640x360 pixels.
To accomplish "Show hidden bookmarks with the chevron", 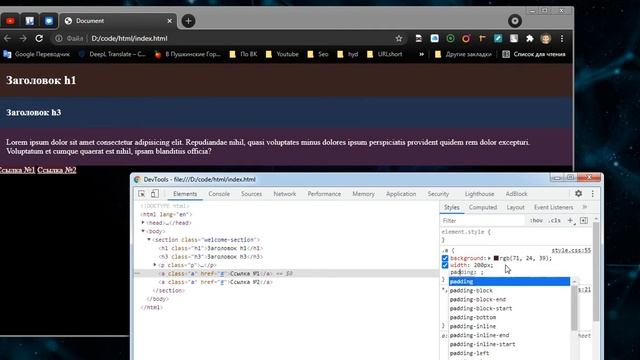I will (421, 54).
